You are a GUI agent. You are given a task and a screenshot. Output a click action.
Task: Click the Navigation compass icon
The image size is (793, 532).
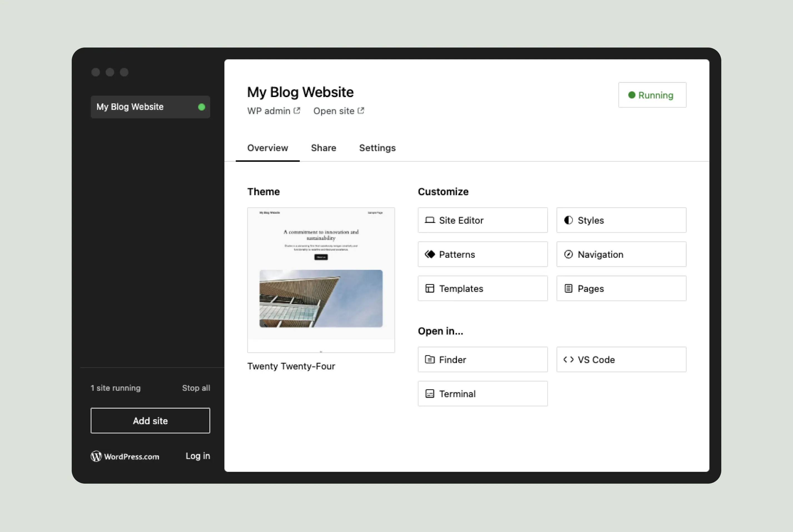click(x=568, y=254)
